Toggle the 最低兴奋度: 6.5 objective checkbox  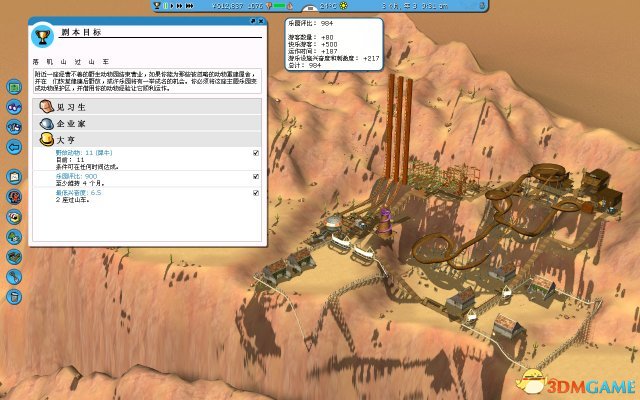257,192
